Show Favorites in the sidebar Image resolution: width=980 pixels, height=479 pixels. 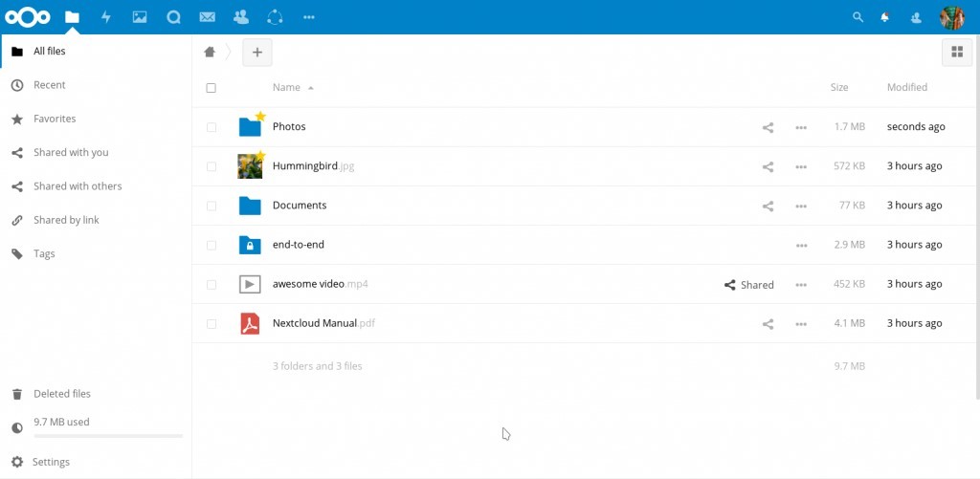(x=55, y=119)
